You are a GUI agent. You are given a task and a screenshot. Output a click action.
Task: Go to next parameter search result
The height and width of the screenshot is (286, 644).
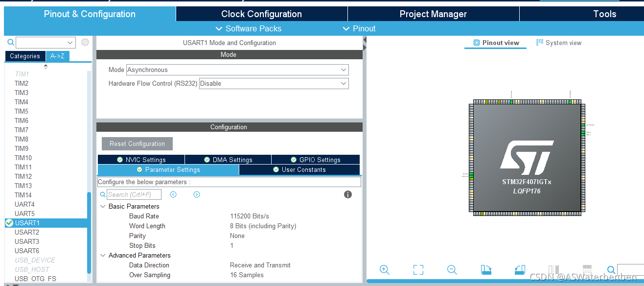point(197,194)
